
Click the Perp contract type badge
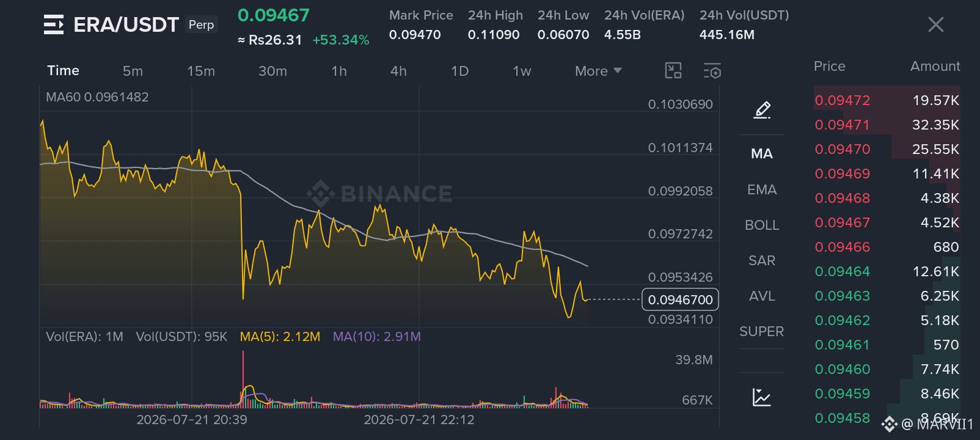click(x=201, y=24)
